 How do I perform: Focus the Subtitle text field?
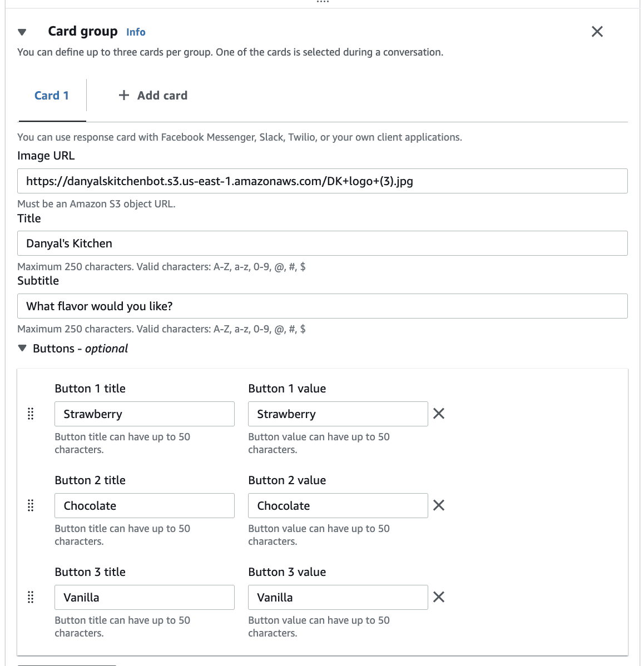click(323, 306)
